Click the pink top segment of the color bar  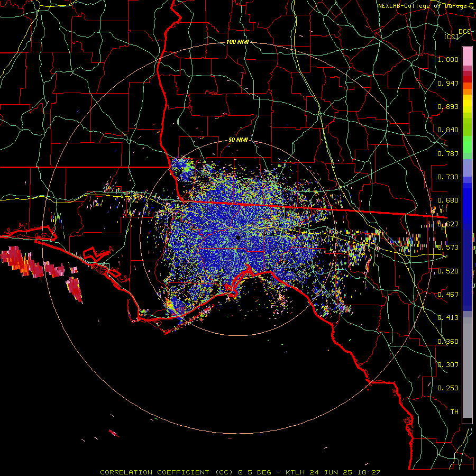(x=467, y=56)
